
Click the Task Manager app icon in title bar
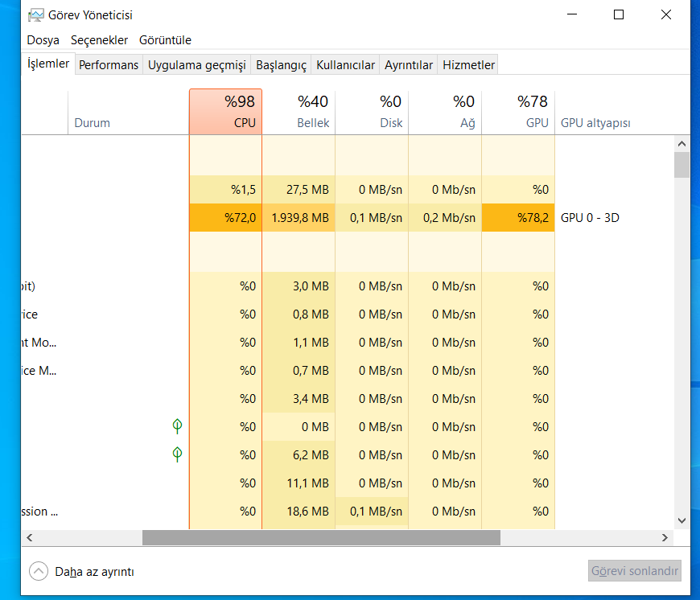coord(35,15)
